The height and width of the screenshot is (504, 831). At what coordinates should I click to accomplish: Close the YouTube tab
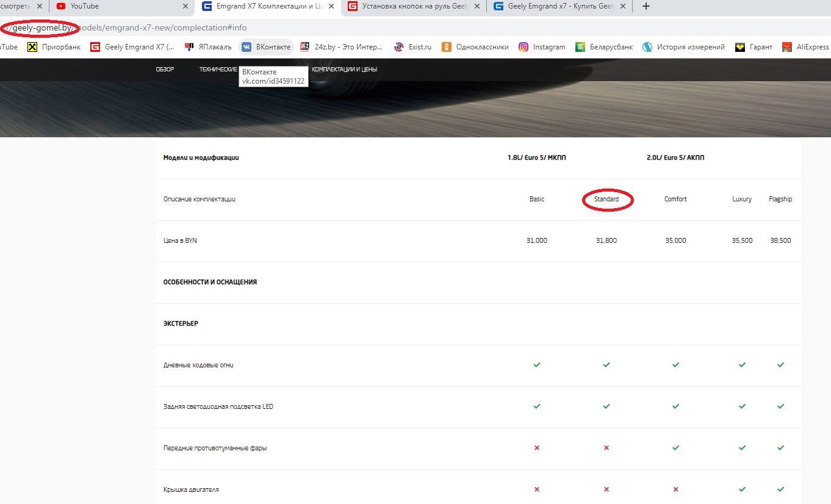tap(186, 7)
